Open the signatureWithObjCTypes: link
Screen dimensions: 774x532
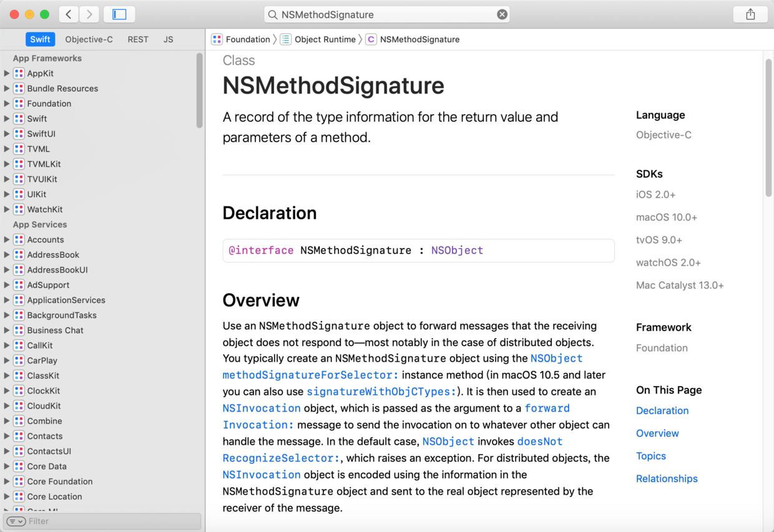point(381,392)
